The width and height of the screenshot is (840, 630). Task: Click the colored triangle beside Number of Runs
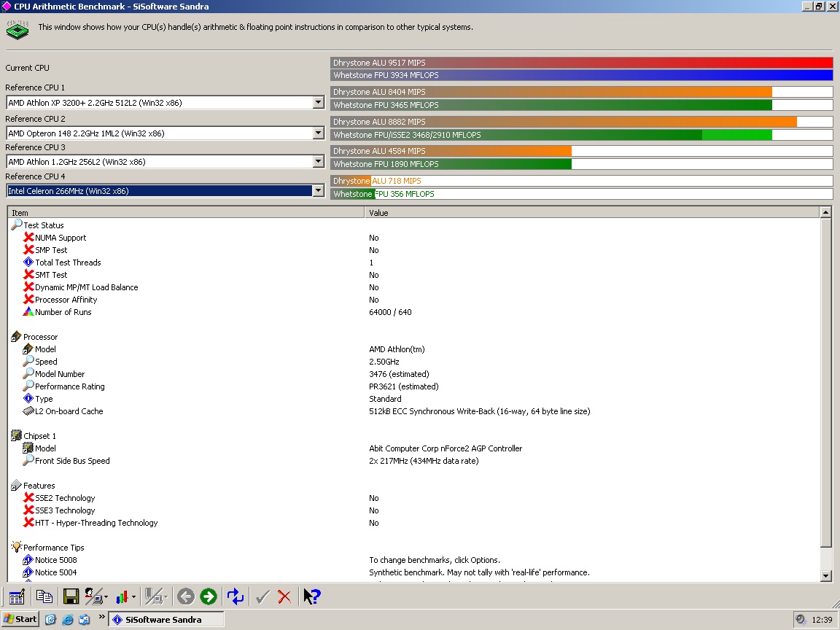(x=28, y=311)
